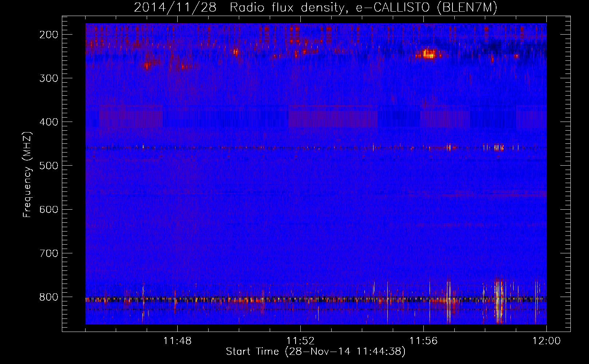
Task: Click the bright vertical burst near 800 MHz, 11:58
Action: pyautogui.click(x=499, y=300)
